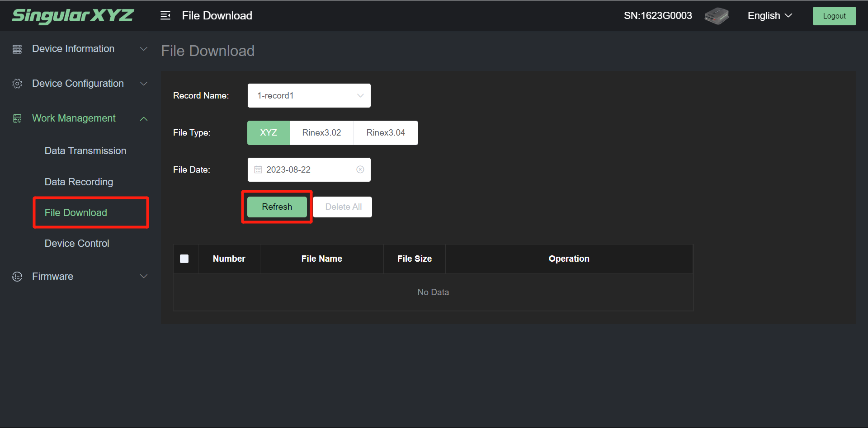
Task: Open the English language dropdown
Action: pyautogui.click(x=769, y=16)
